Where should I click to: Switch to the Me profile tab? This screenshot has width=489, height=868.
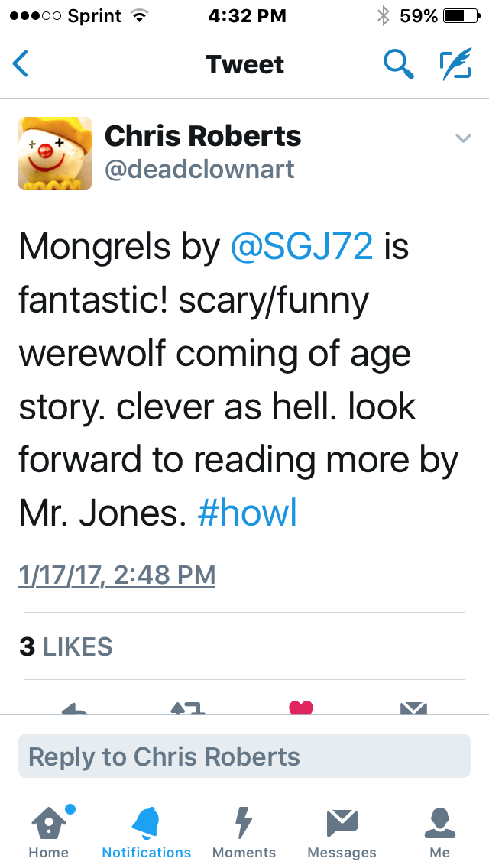click(x=439, y=831)
